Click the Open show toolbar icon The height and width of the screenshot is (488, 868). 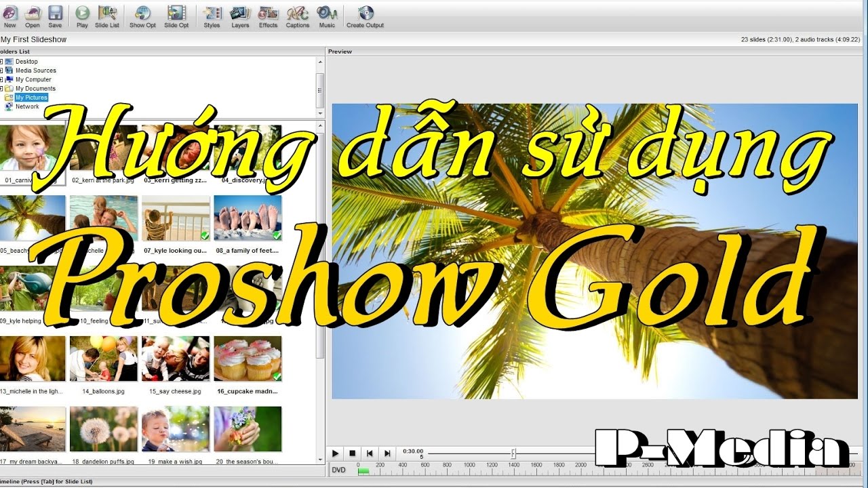33,16
